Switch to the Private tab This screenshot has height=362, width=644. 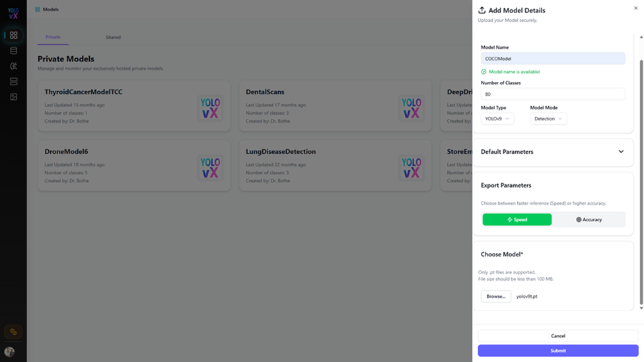pyautogui.click(x=53, y=37)
